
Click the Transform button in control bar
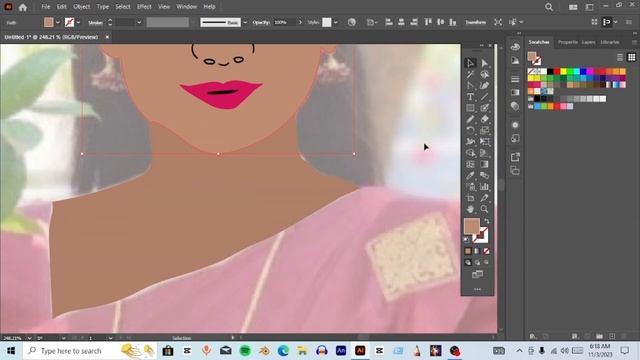pos(476,22)
